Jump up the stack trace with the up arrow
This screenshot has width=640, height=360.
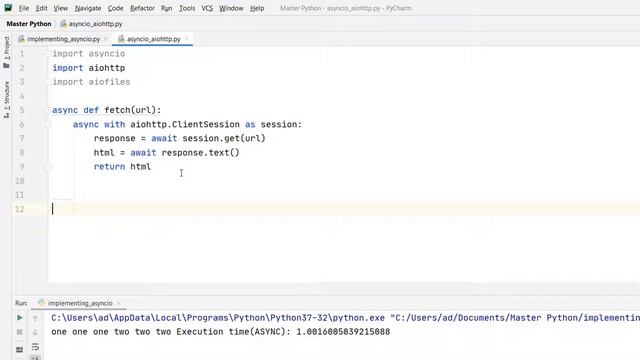[x=35, y=318]
